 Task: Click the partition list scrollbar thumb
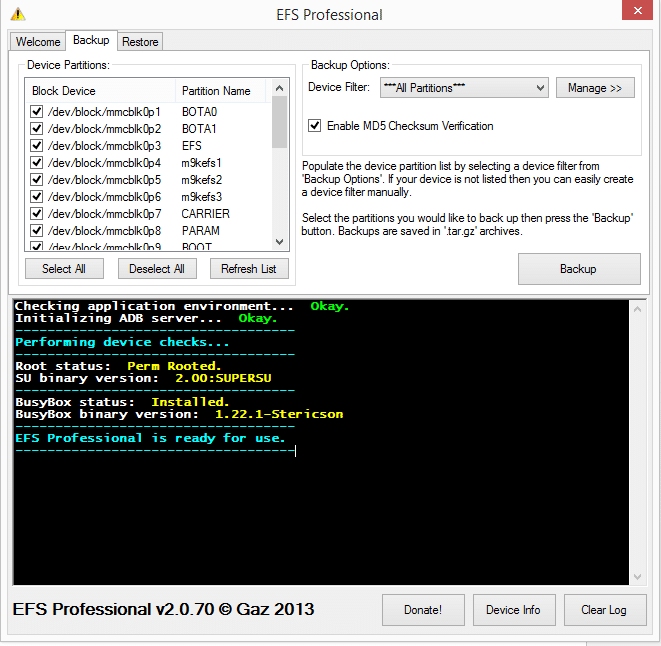click(x=279, y=122)
